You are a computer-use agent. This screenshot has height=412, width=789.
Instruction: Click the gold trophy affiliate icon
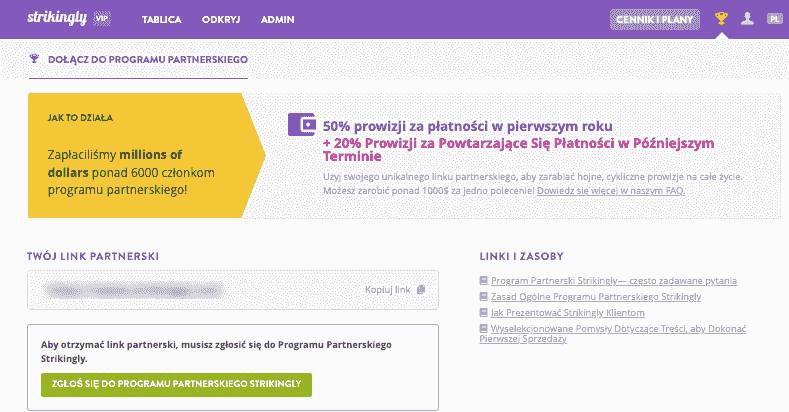(721, 19)
